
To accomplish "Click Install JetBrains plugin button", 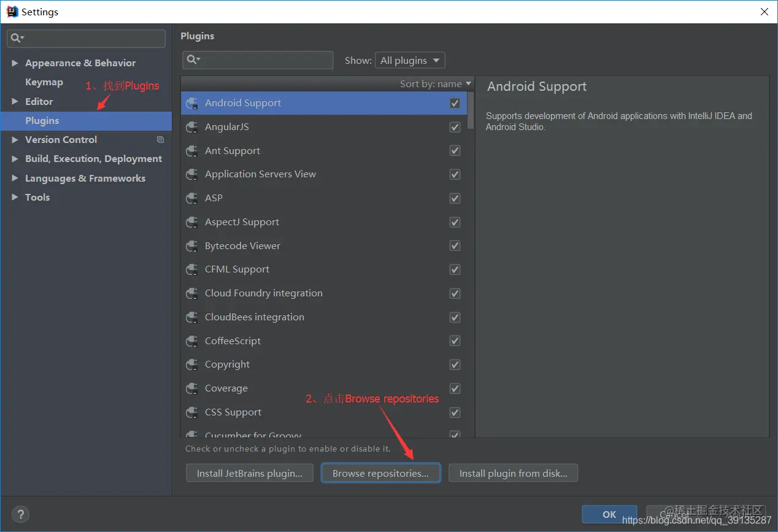I will point(250,473).
